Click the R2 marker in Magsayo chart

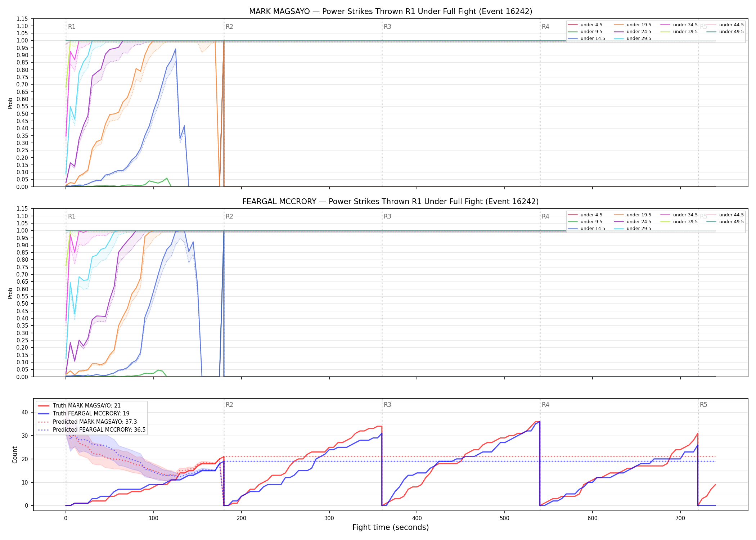tap(229, 27)
